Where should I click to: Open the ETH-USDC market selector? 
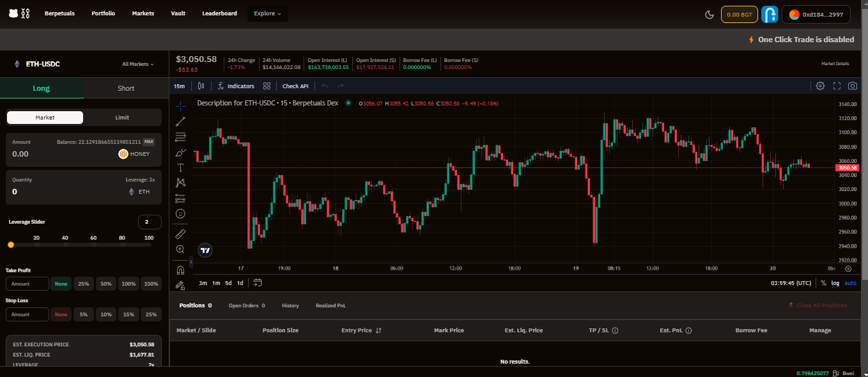pos(37,64)
